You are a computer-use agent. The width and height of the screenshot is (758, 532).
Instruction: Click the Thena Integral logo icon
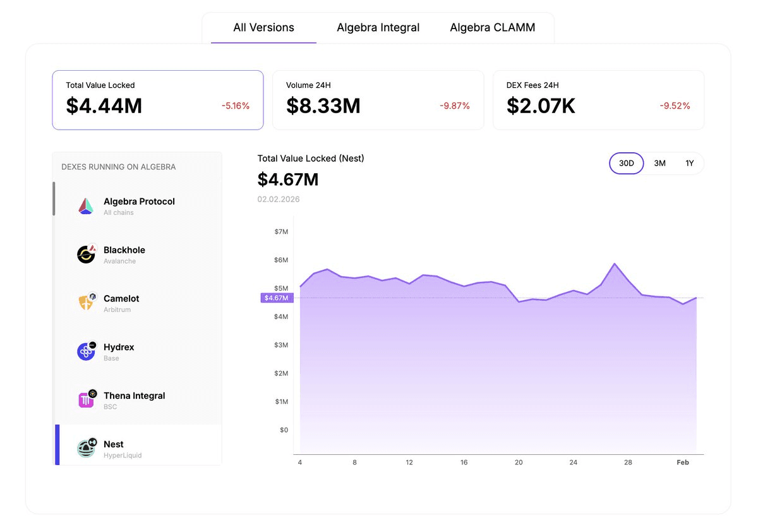pos(86,399)
